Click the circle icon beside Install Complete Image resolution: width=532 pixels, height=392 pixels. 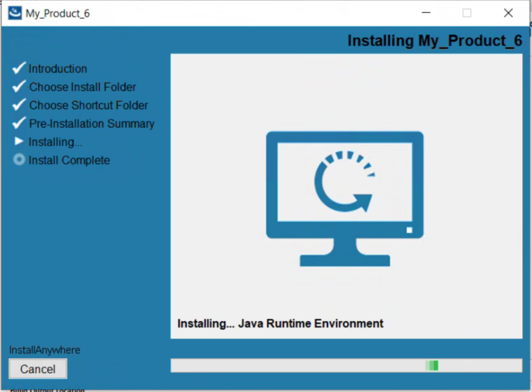pyautogui.click(x=19, y=160)
